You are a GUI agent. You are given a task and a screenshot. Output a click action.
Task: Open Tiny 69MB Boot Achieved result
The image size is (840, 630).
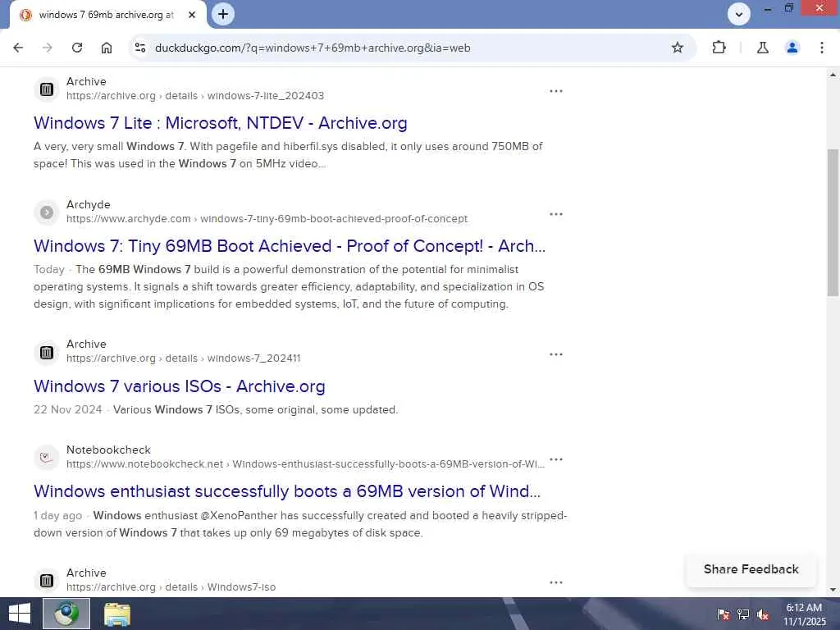290,246
